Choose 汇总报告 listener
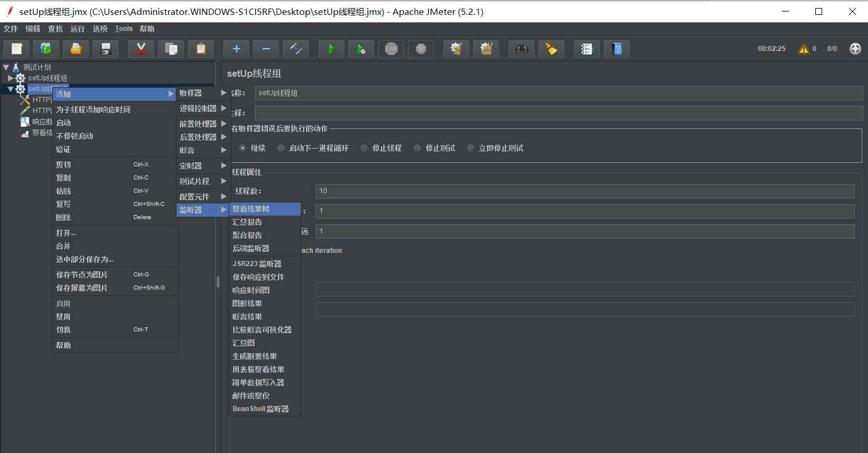868x453 pixels. tap(265, 222)
